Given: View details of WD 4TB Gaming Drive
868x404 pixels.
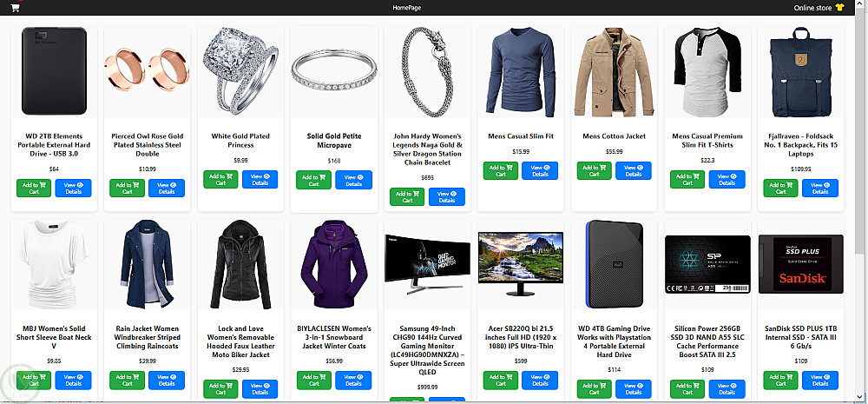Looking at the screenshot, I should click(634, 389).
